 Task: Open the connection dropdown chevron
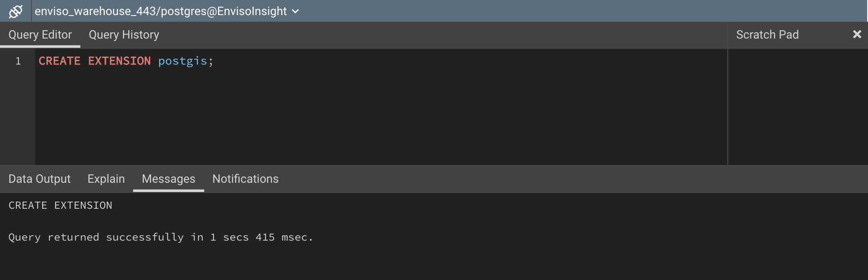click(x=295, y=11)
